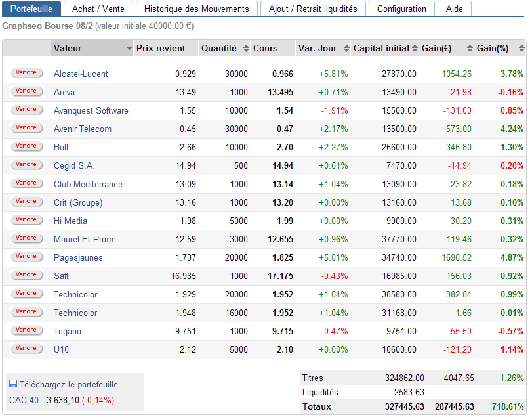Select the Aide tab
Screen dimensions: 532x417
tap(454, 9)
